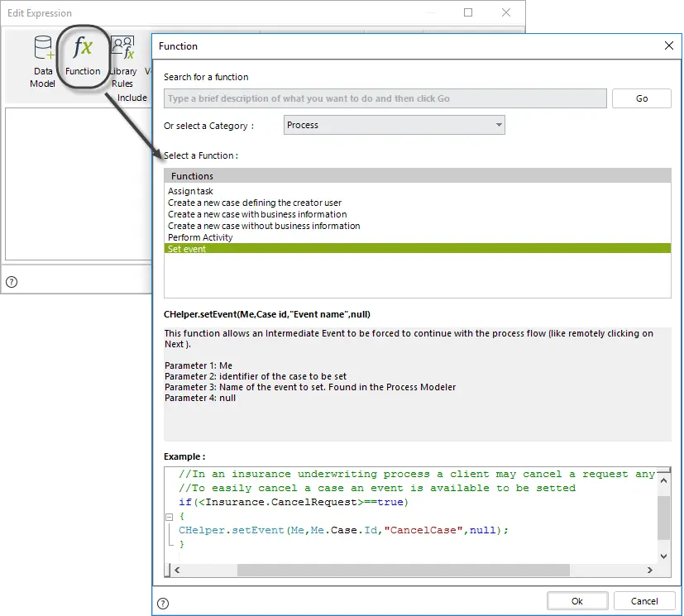Click the Example horizontal scrollbar right arrow
The image size is (684, 616).
[650, 571]
